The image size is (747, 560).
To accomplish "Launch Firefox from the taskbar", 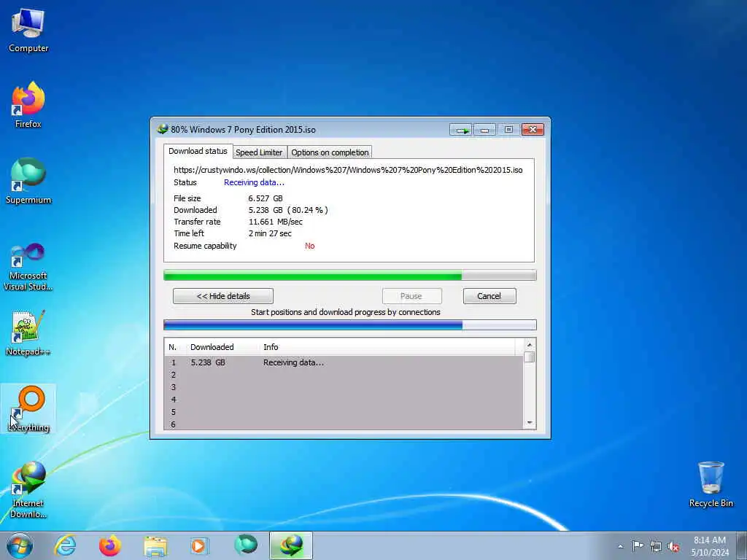I will tap(110, 545).
